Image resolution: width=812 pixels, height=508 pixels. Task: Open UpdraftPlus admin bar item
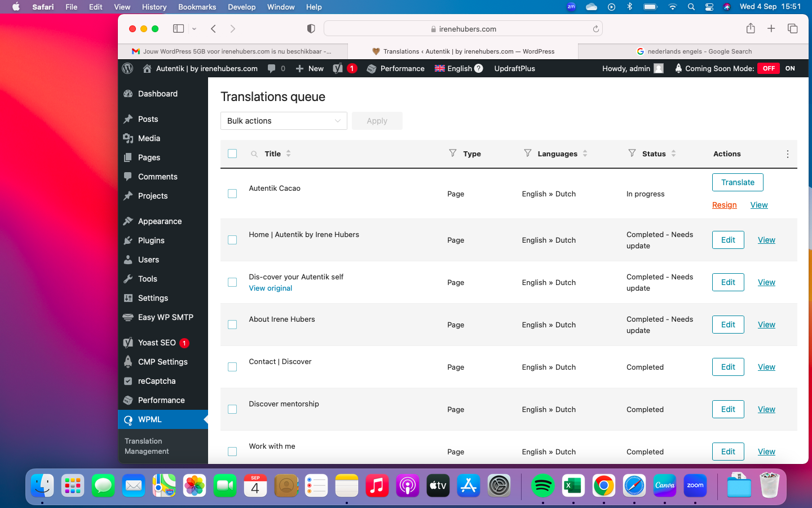tap(514, 68)
